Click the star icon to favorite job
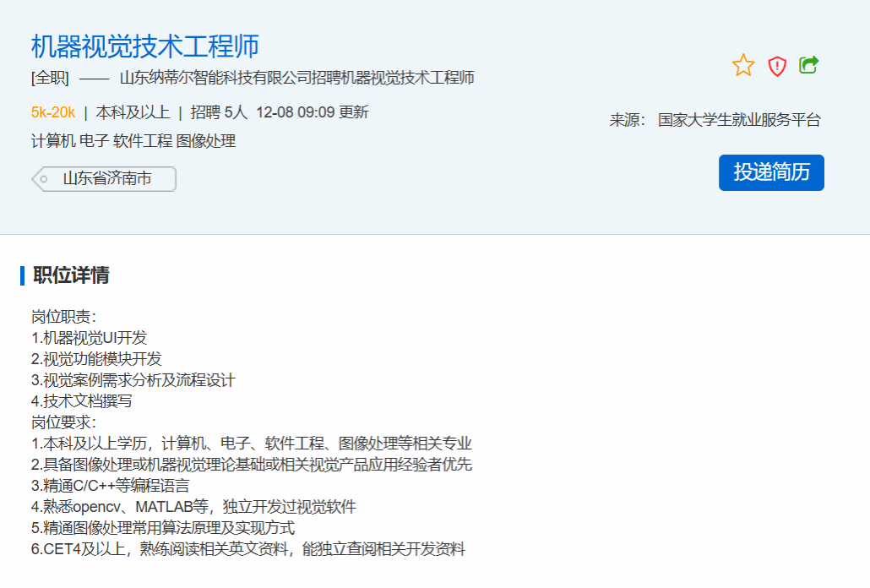Viewport: 870px width, 588px height. (743, 66)
